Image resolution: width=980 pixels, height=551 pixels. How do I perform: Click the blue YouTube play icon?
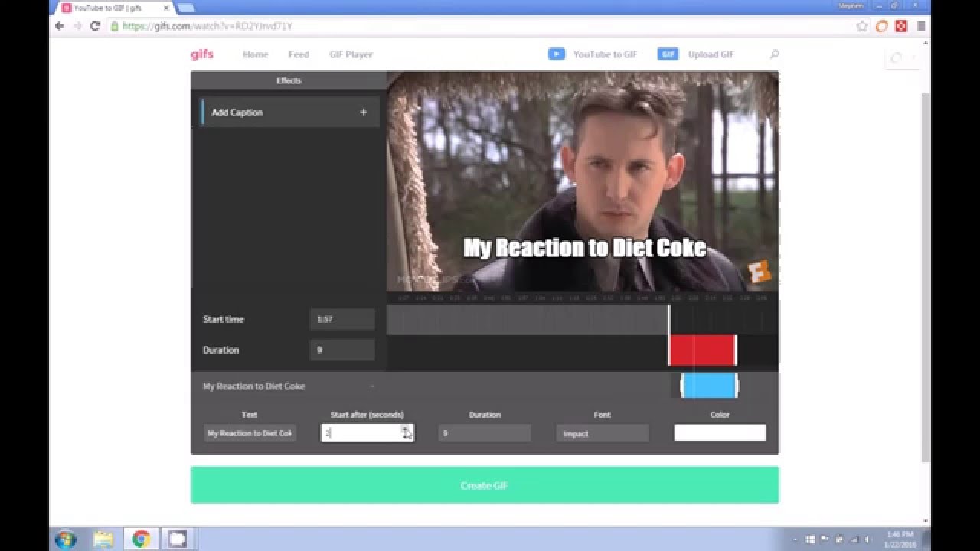[x=557, y=54]
